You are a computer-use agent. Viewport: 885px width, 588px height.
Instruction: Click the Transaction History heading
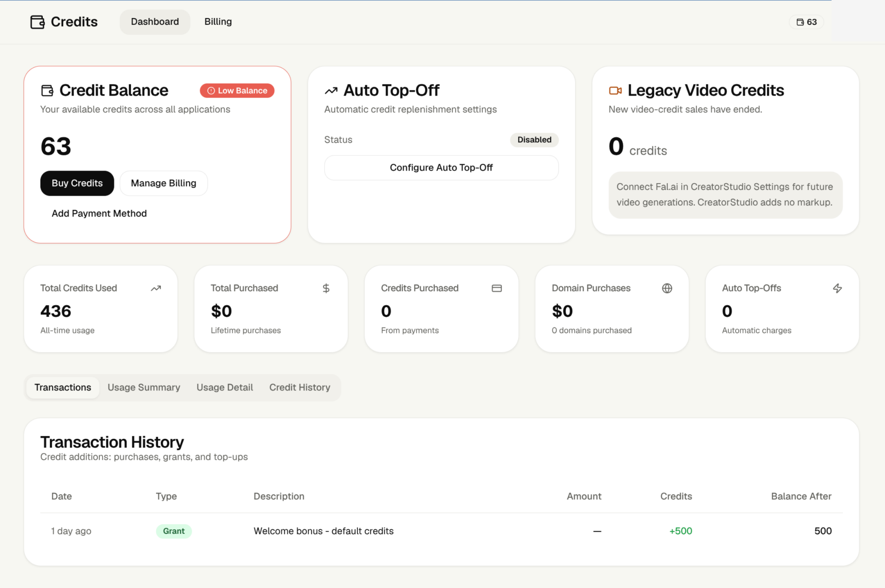[112, 442]
